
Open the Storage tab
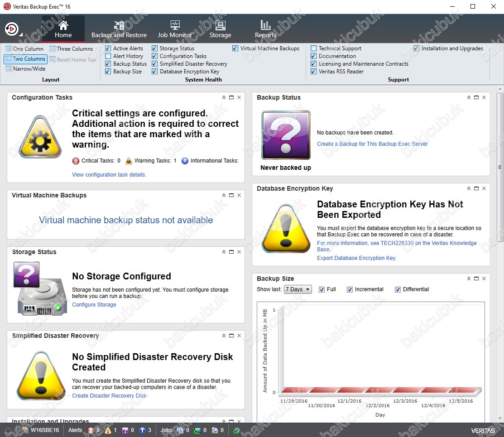coord(220,29)
